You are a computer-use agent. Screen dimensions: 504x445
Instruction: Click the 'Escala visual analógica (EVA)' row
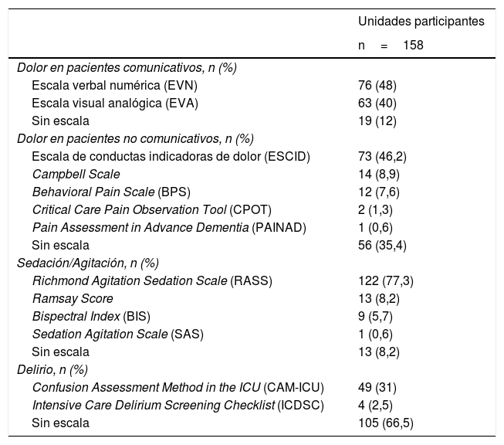pyautogui.click(x=115, y=103)
